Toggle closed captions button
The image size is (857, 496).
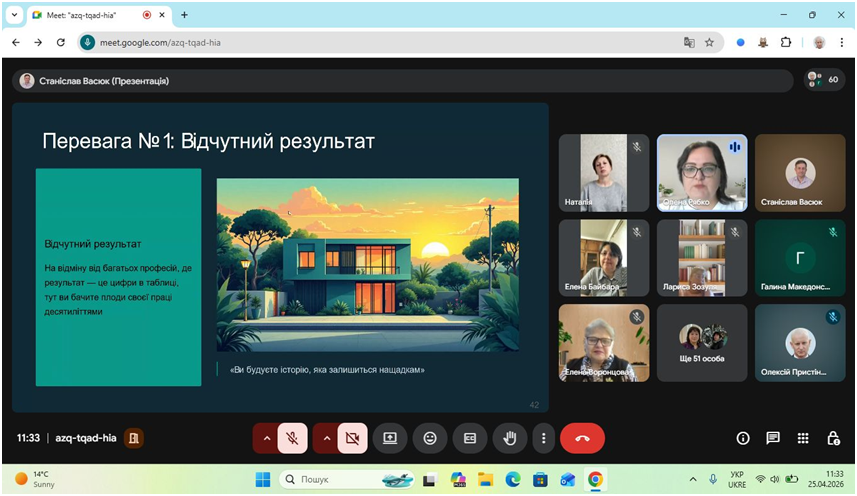[469, 438]
